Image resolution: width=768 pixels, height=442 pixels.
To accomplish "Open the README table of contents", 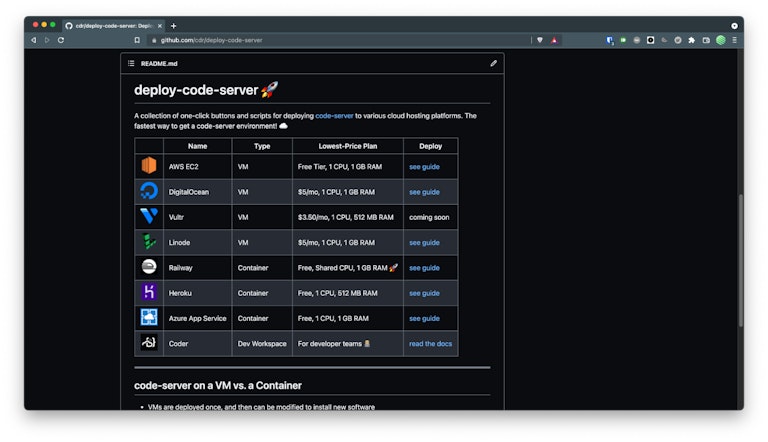I will click(x=131, y=63).
